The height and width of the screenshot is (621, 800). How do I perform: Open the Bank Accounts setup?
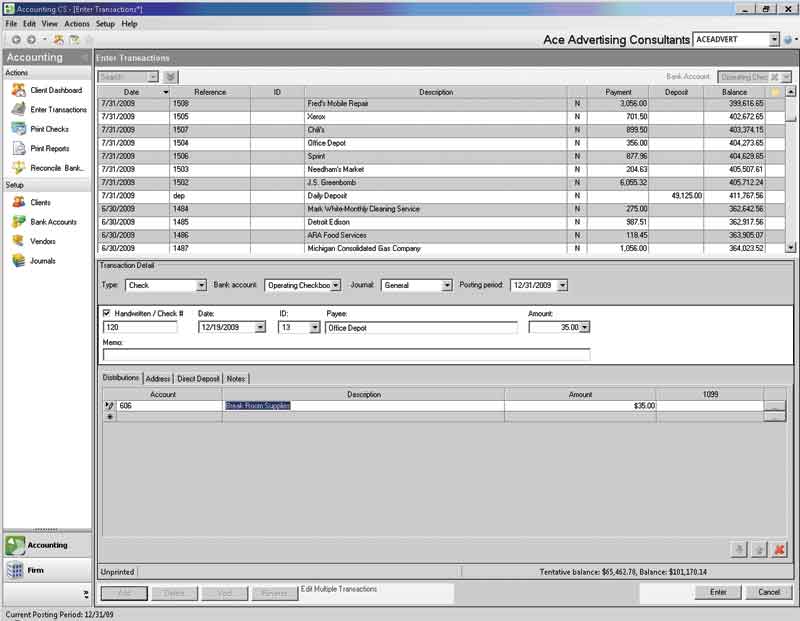(53, 222)
